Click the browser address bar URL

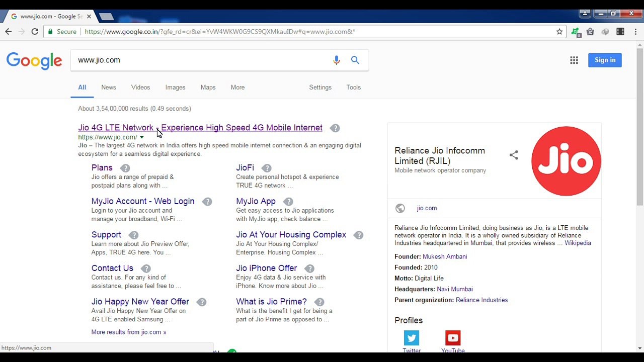coord(220,32)
